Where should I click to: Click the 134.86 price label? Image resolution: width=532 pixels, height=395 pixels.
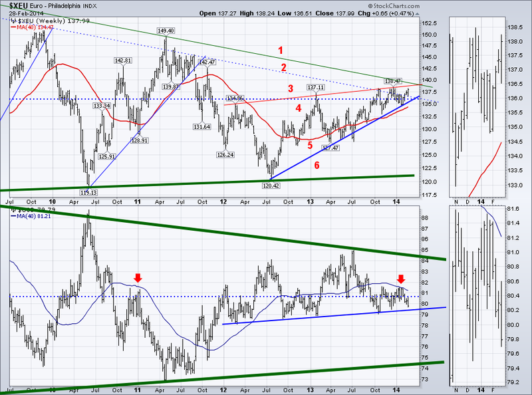[x=235, y=98]
